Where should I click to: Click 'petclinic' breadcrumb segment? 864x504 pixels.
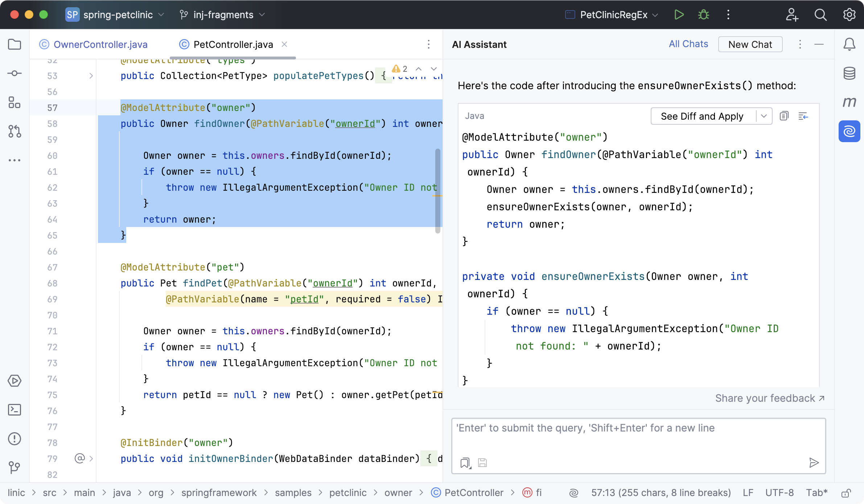pos(348,493)
